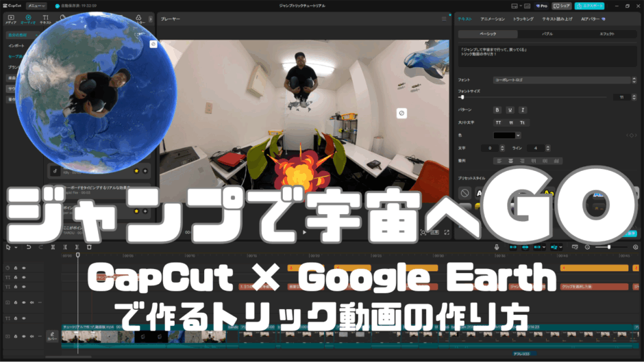
Task: Toggle visibility eye on top timeline track
Action: tap(24, 268)
